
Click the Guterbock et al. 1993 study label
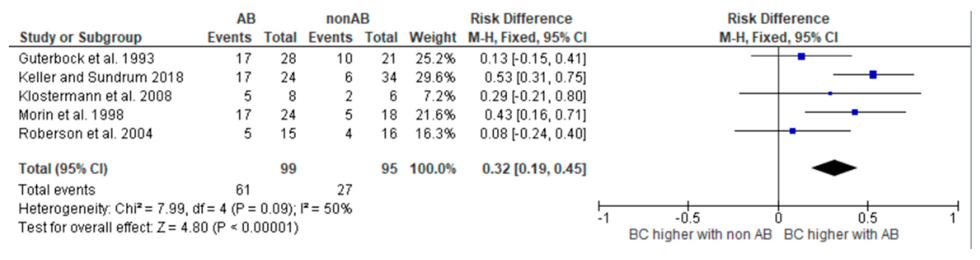point(86,58)
